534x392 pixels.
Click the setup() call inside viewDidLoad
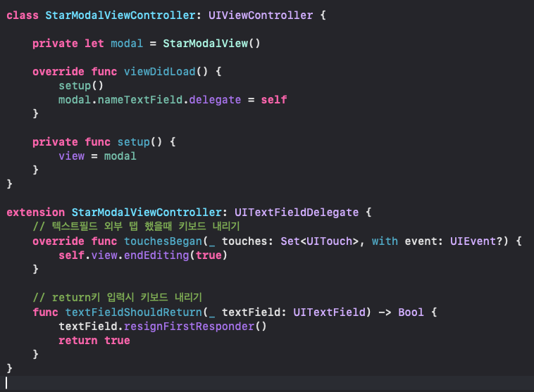(81, 86)
